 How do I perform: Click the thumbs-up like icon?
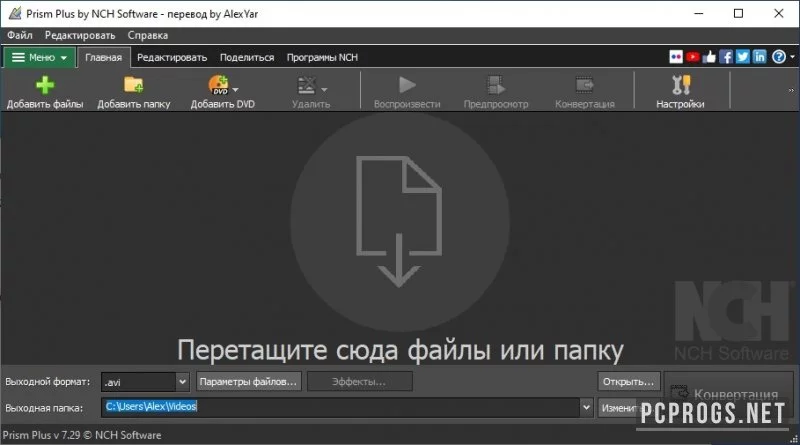[x=709, y=57]
